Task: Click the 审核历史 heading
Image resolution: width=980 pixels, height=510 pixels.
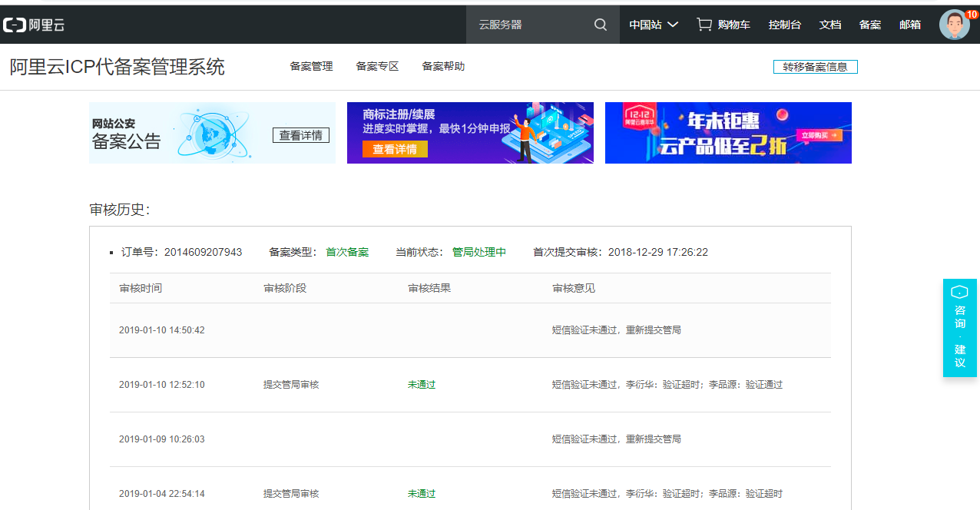Action: coord(120,210)
